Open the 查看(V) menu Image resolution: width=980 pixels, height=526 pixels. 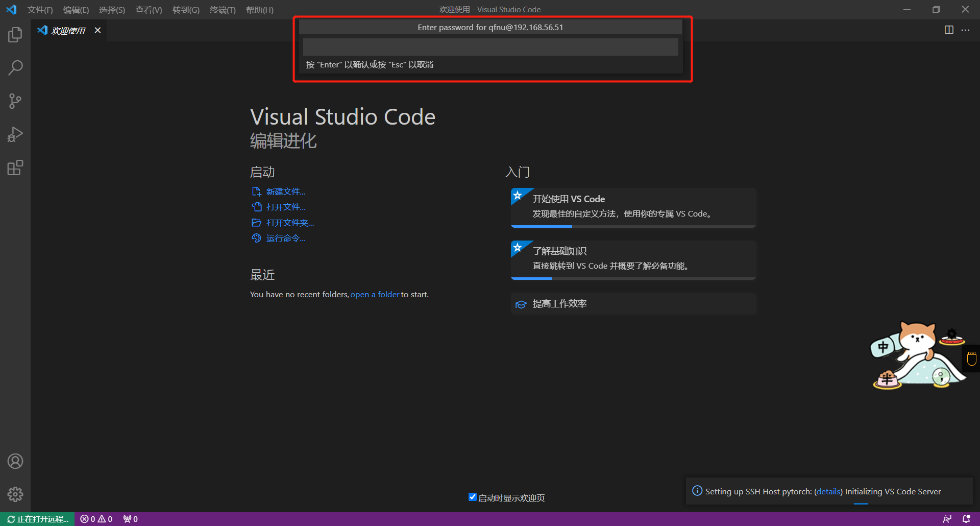click(149, 10)
